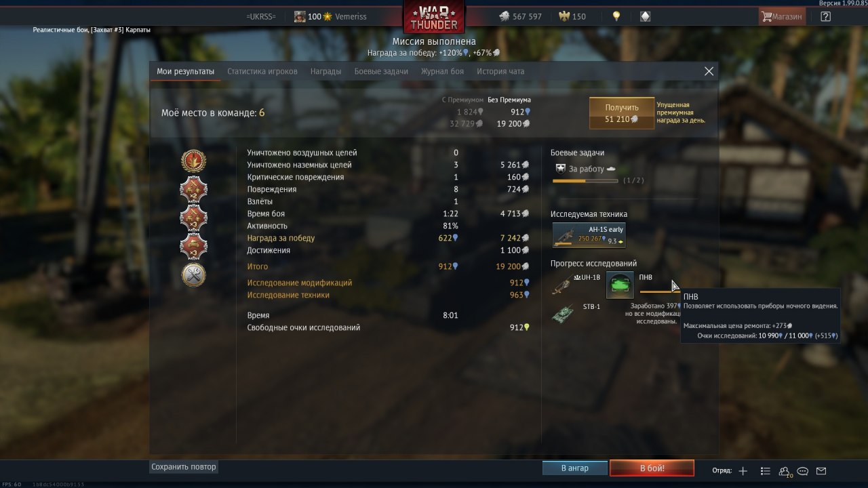Add squad member with plus icon
Image resolution: width=868 pixels, height=488 pixels.
point(743,470)
